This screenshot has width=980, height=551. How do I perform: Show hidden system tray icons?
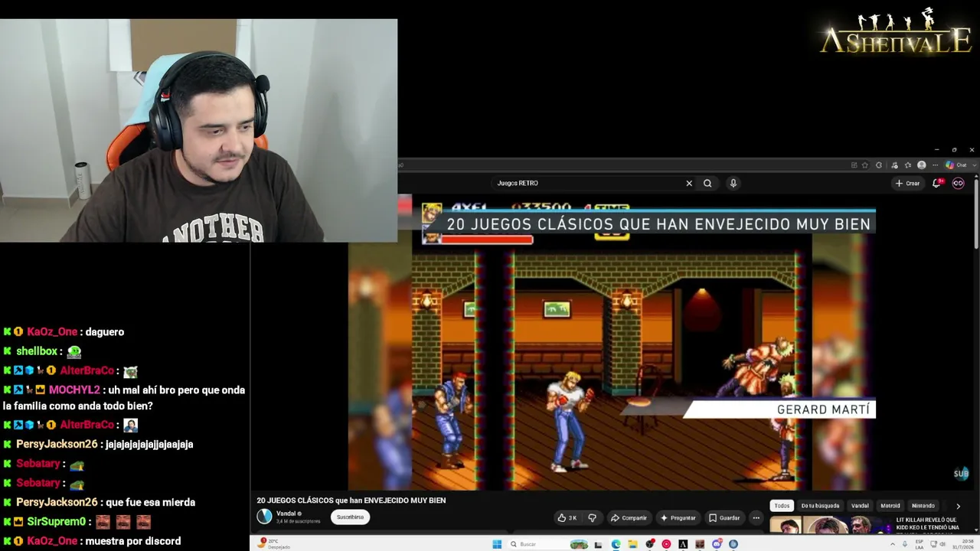pyautogui.click(x=892, y=544)
